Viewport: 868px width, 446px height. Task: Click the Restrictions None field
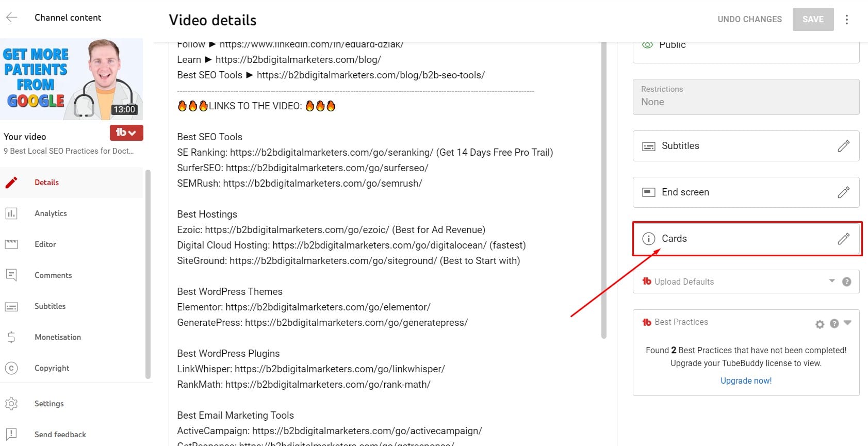coord(746,97)
